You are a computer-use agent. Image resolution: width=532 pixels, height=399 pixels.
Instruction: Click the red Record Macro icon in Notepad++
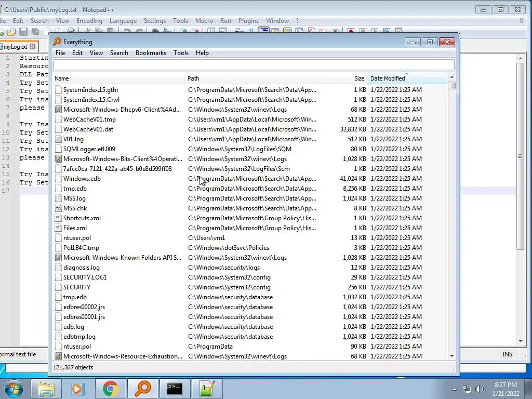(x=351, y=32)
